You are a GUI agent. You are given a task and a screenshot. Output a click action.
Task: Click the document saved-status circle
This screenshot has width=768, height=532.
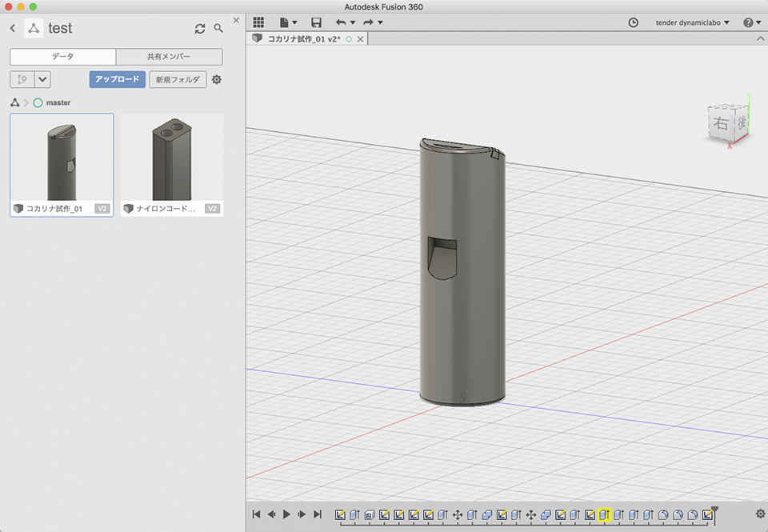349,39
